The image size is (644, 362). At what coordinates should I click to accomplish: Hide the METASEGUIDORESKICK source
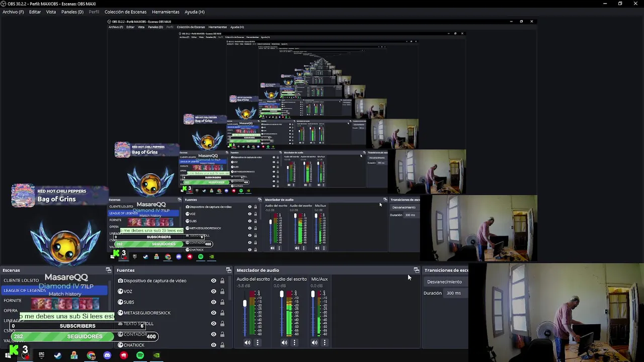click(213, 313)
